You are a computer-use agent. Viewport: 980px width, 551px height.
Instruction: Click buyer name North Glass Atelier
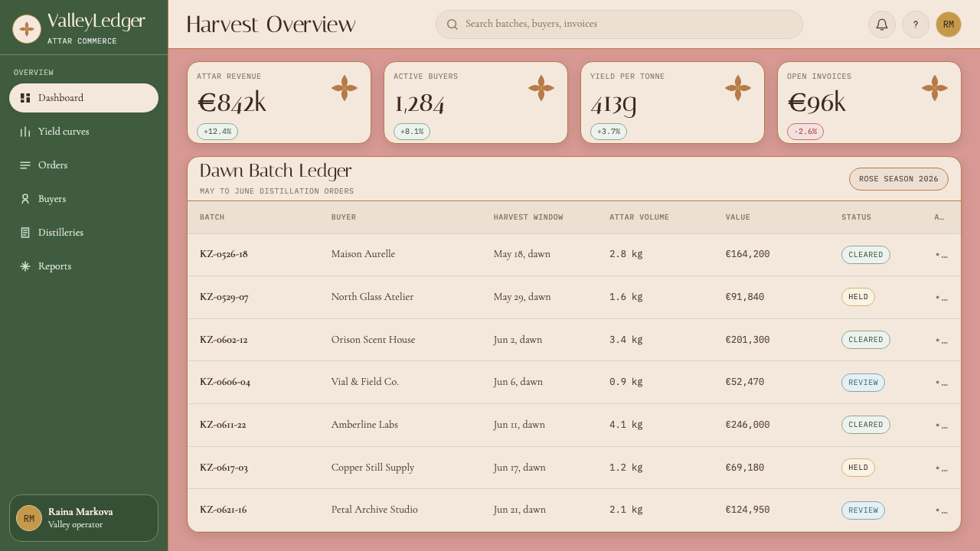tap(372, 297)
